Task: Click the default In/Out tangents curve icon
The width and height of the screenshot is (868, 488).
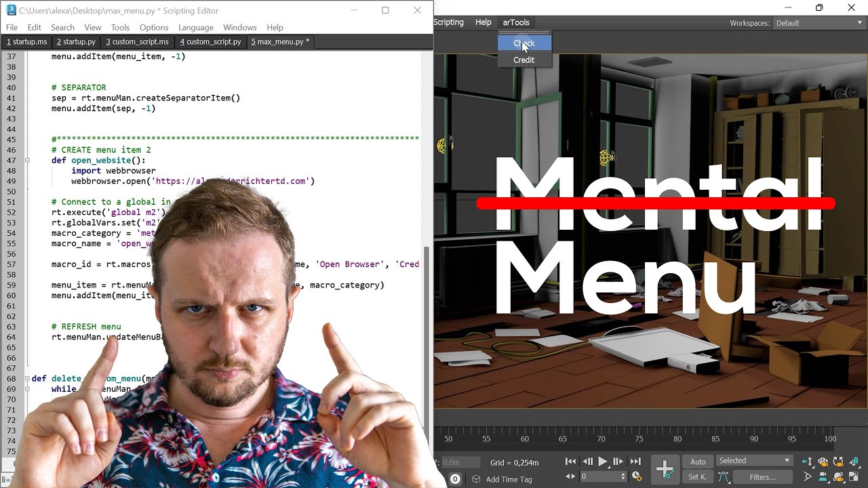Action: pyautogui.click(x=723, y=477)
